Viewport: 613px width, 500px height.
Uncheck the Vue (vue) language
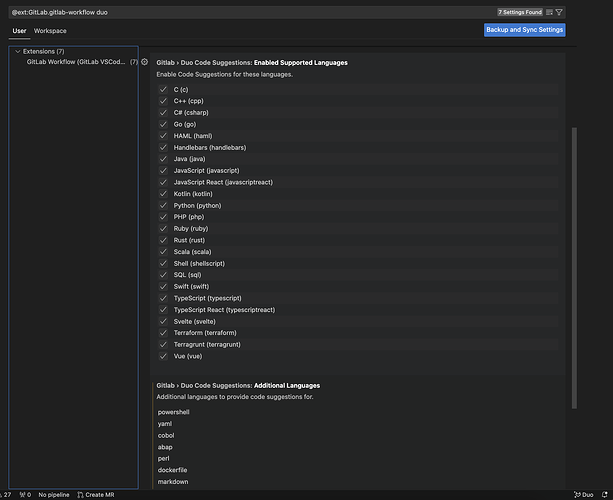(163, 355)
